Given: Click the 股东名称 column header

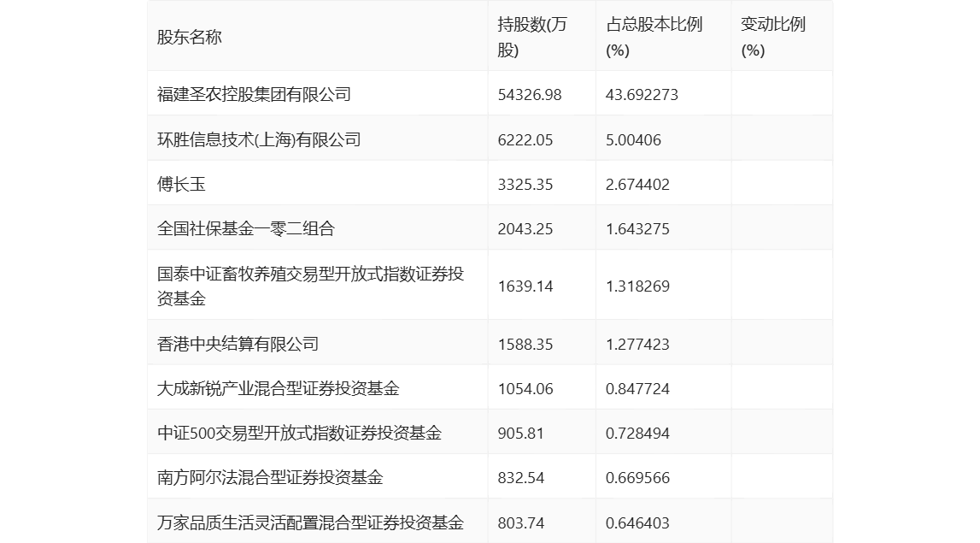Looking at the screenshot, I should point(190,38).
